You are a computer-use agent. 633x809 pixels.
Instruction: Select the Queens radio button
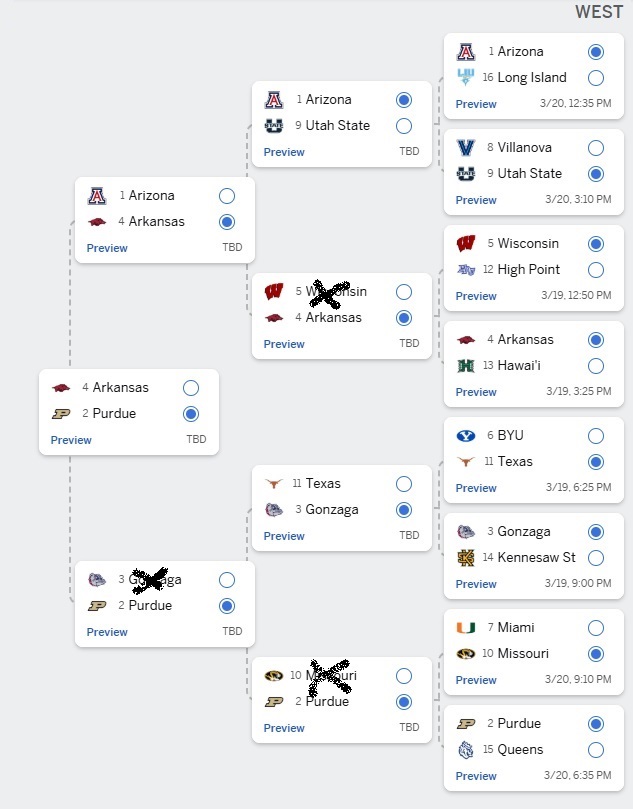tap(596, 749)
